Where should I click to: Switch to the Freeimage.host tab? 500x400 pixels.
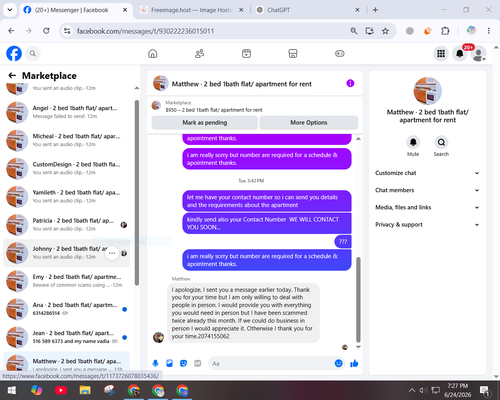[x=192, y=10]
